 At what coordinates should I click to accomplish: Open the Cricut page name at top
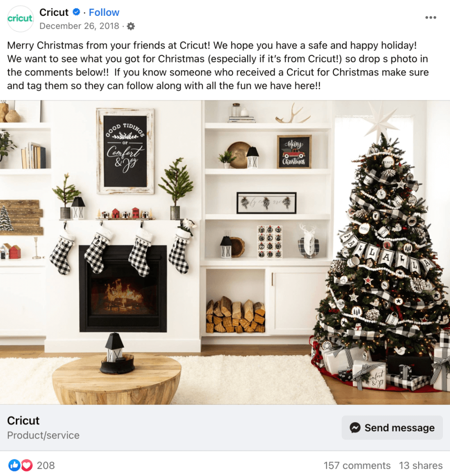click(54, 12)
